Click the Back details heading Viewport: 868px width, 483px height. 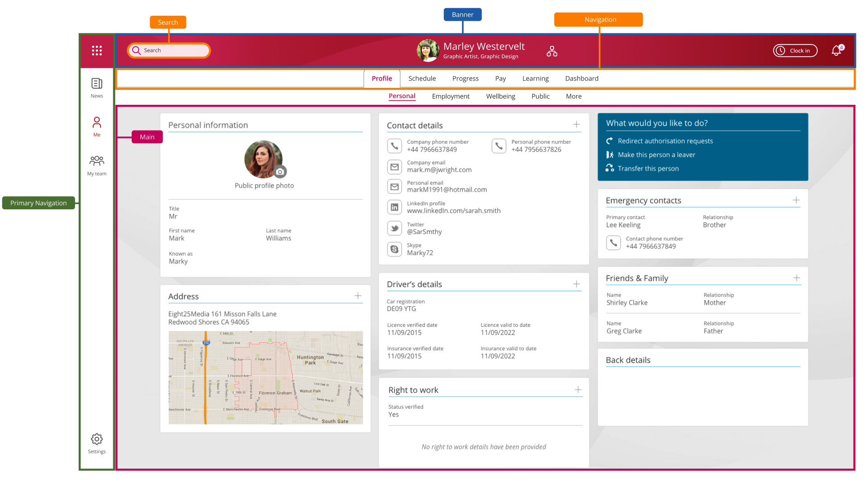click(628, 360)
